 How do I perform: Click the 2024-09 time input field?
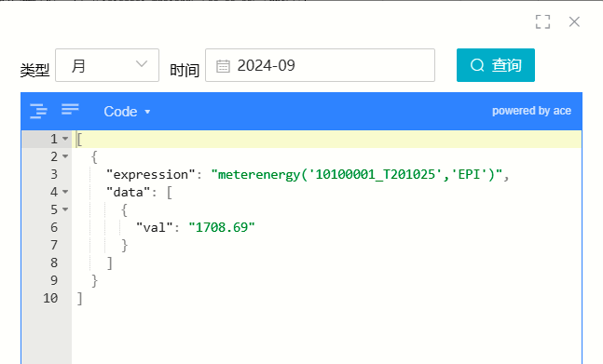tap(320, 65)
